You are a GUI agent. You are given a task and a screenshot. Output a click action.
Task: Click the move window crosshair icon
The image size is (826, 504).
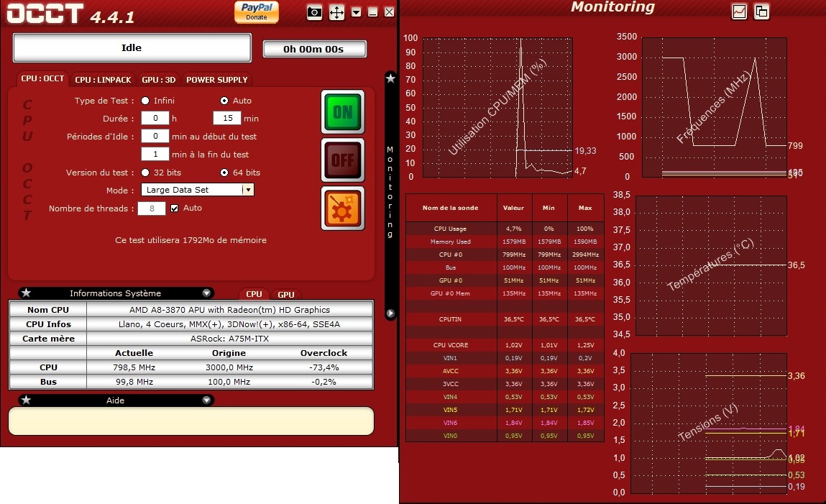(336, 12)
